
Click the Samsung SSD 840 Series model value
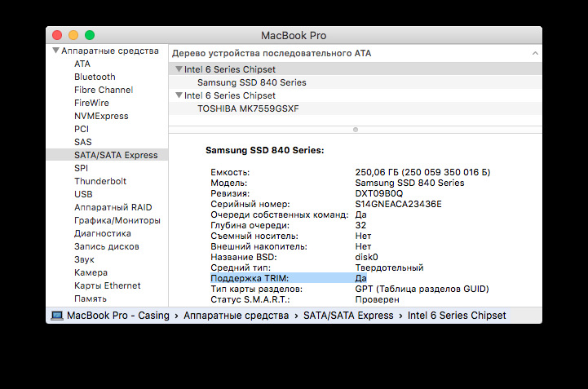coord(409,183)
